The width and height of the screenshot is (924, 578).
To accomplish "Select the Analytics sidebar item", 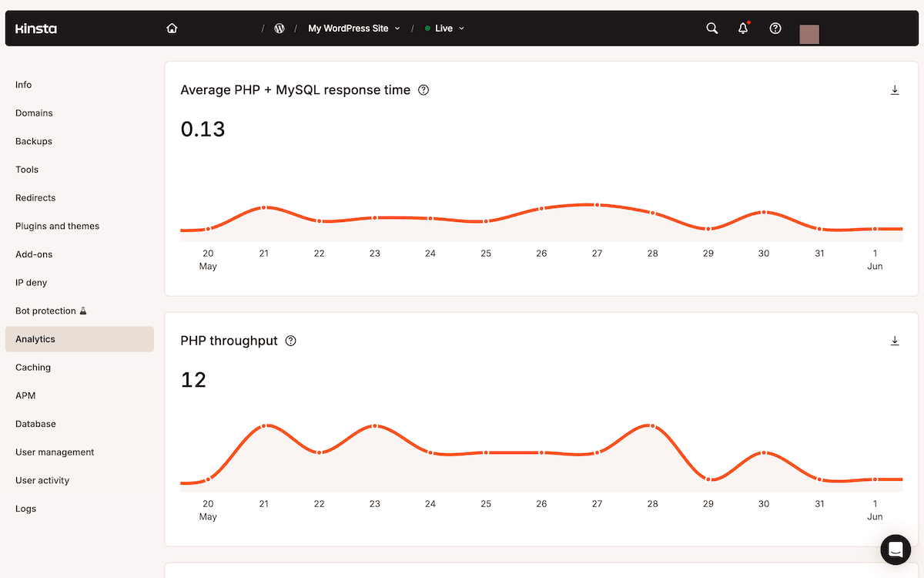I will [x=79, y=339].
